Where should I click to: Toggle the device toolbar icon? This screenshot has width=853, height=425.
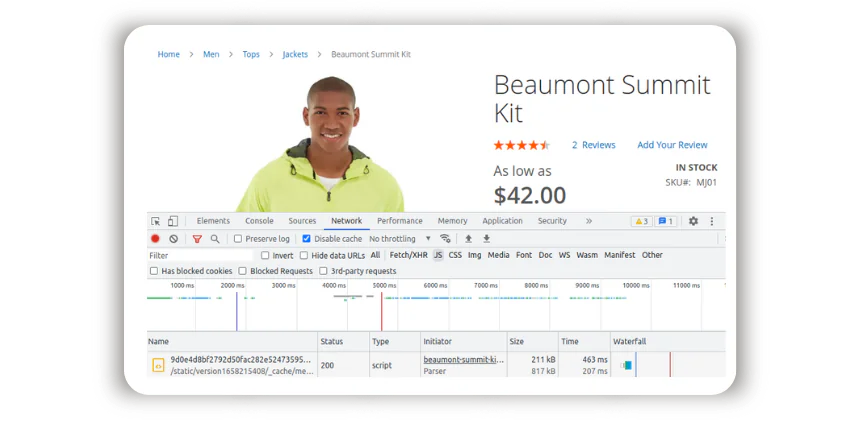(172, 221)
